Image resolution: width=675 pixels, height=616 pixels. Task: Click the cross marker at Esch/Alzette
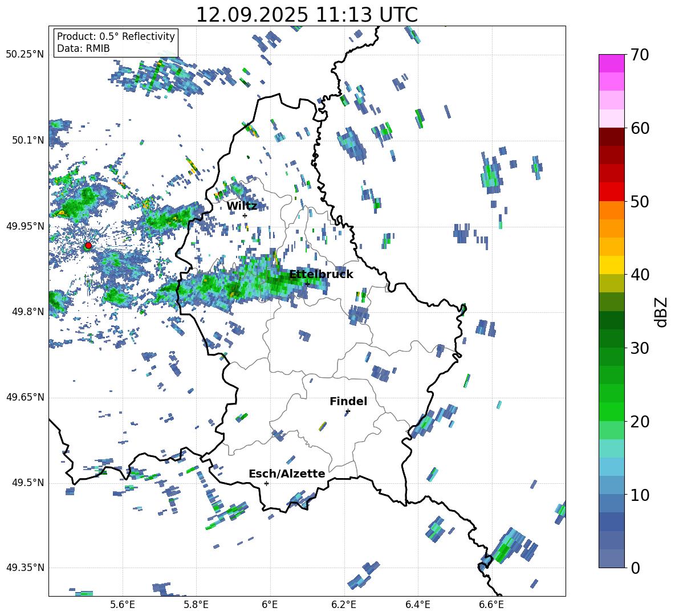point(266,483)
